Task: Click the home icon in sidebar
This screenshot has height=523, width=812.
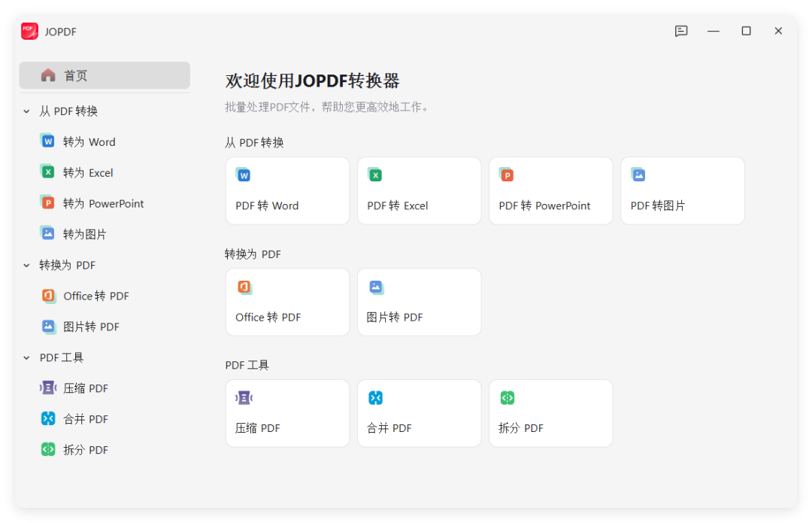Action: 48,75
